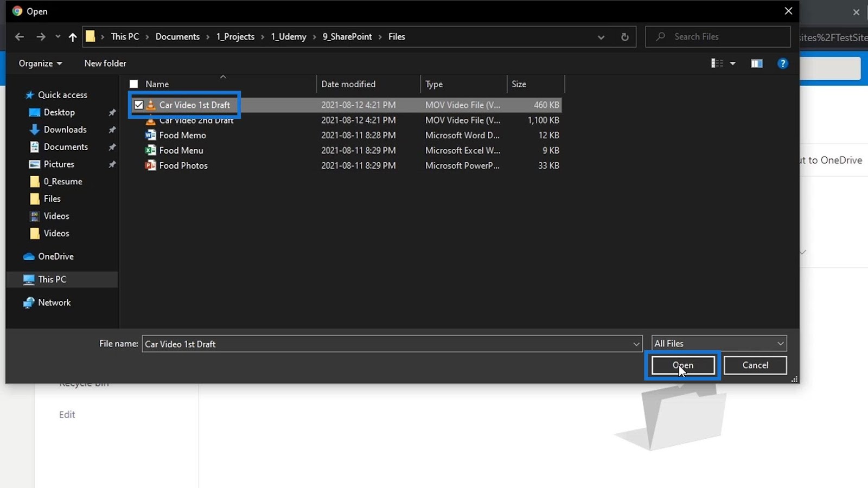
Task: Open Quick access in navigation pane
Action: click(x=62, y=95)
